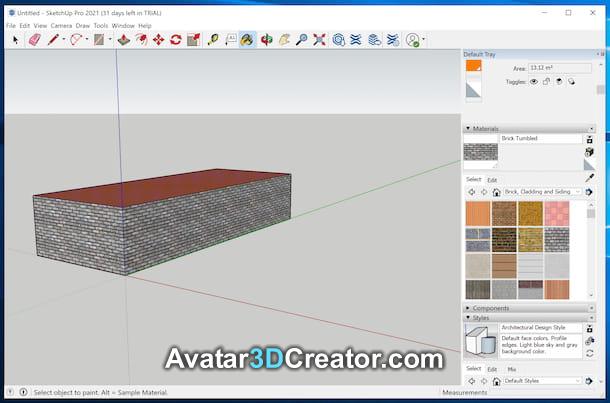The height and width of the screenshot is (403, 610).
Task: Switch to Styles Mix tab
Action: (512, 369)
